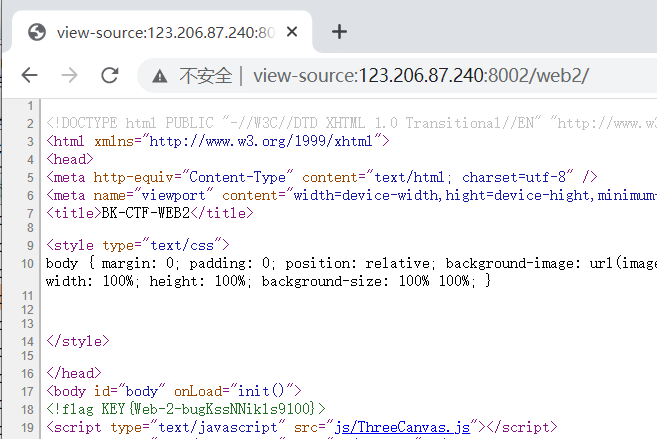
Task: Click the width: 100% CSS line
Action: [x=268, y=281]
